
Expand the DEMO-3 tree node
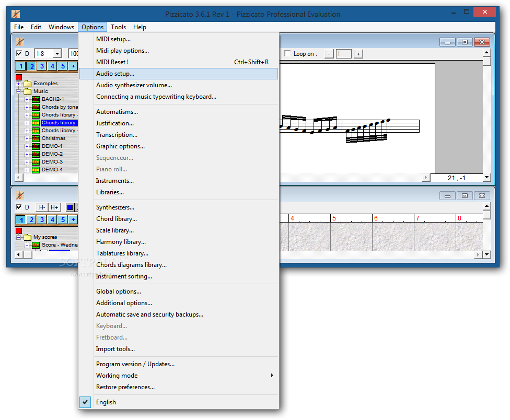click(27, 161)
